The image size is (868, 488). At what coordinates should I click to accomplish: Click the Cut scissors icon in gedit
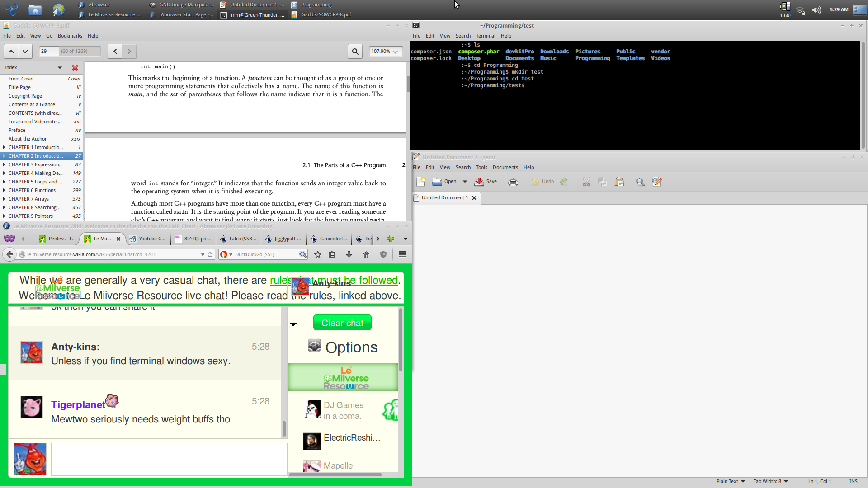[586, 182]
